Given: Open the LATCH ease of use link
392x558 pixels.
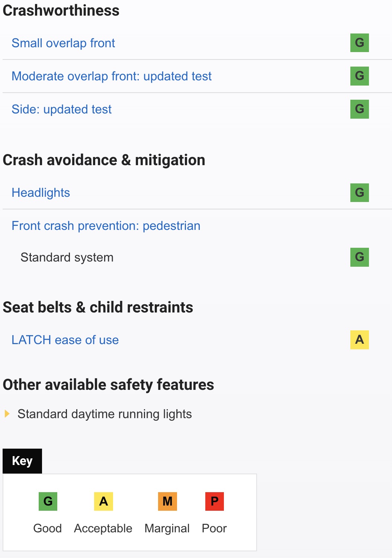Looking at the screenshot, I should tap(65, 340).
